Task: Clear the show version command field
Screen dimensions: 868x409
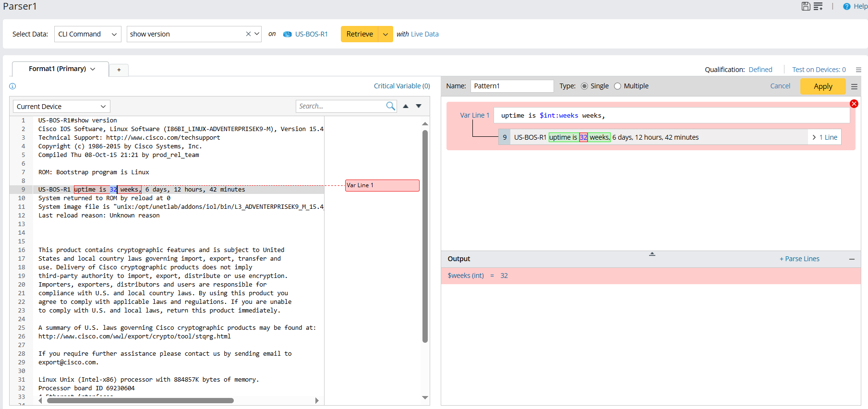Action: (x=248, y=34)
